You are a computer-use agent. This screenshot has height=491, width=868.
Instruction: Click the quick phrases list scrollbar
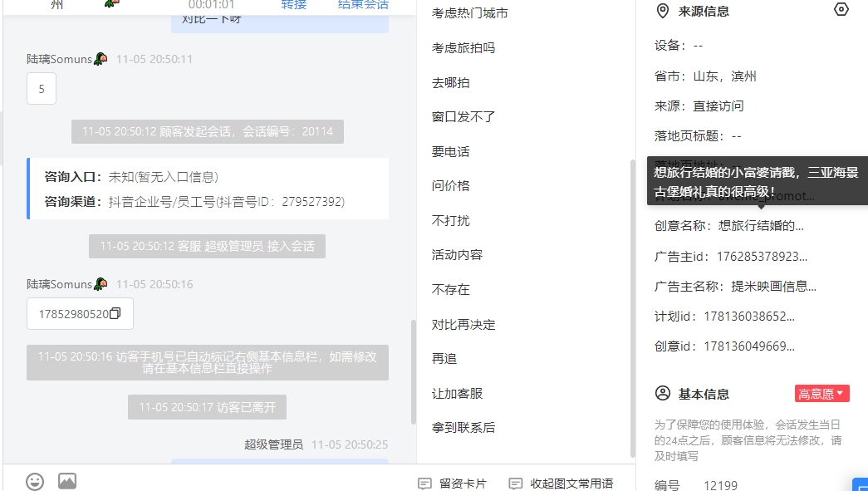[x=633, y=307]
